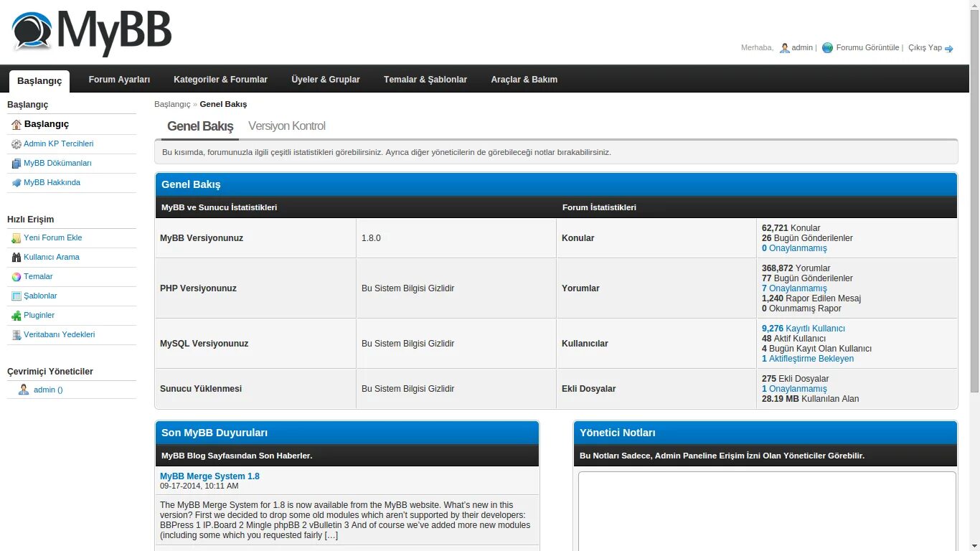Click the 9,276 Kayıtlı Kullanıcı link
Screen dimensions: 980x551
click(804, 329)
